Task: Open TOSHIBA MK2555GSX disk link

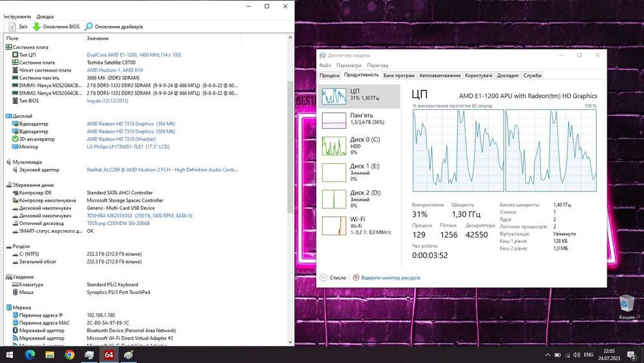Action: point(139,215)
